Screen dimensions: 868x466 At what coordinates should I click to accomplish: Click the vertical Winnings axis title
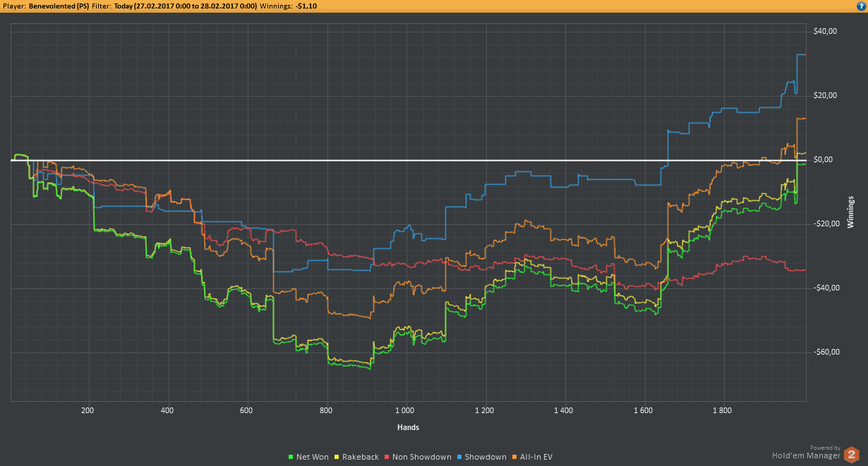(850, 211)
